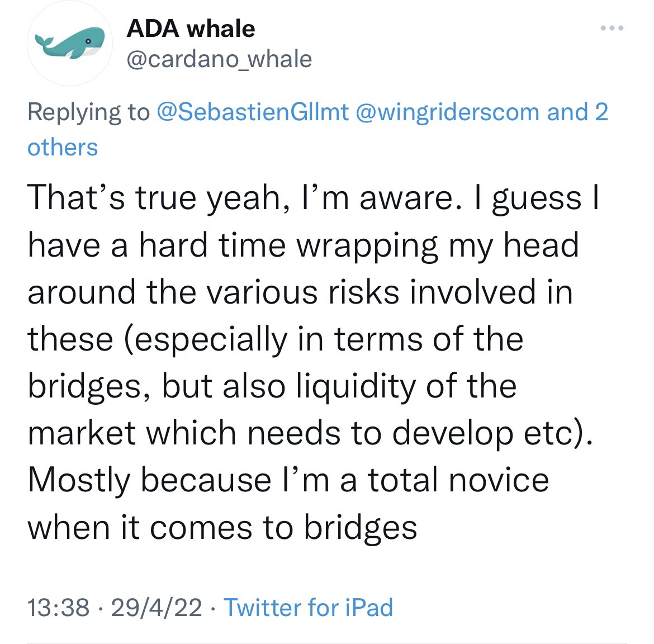Open the 13:38 timestamp link
Viewport: 654px width, 644px height.
click(x=58, y=607)
